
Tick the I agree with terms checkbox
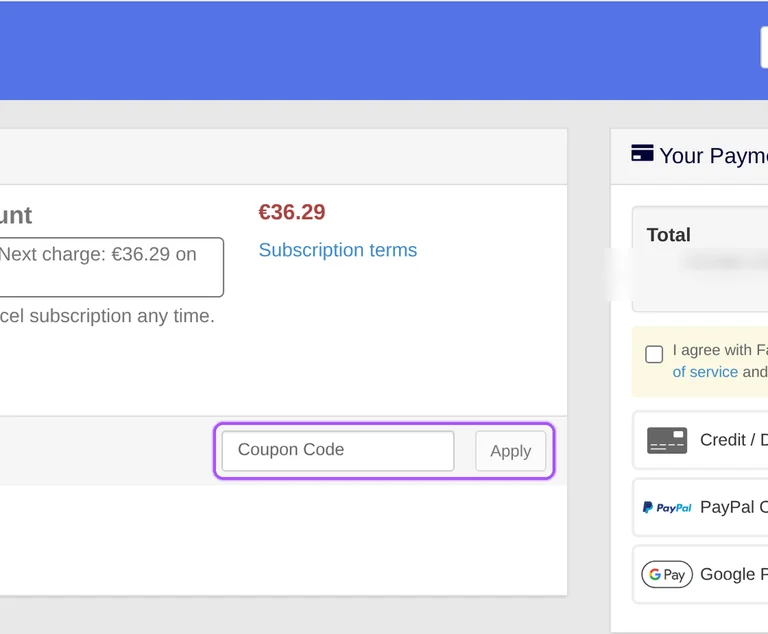click(654, 354)
